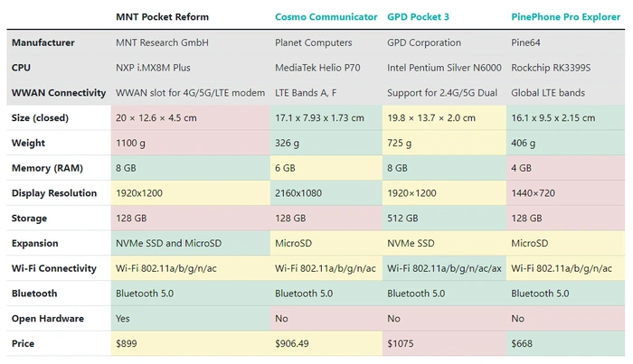Select the $899 price cell
Image resolution: width=633 pixels, height=364 pixels.
point(127,344)
